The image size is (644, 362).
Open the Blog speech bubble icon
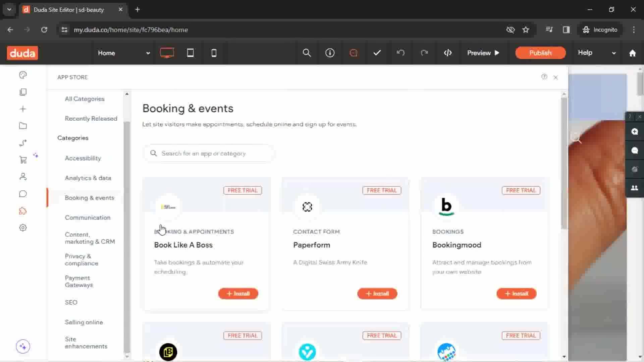(23, 194)
